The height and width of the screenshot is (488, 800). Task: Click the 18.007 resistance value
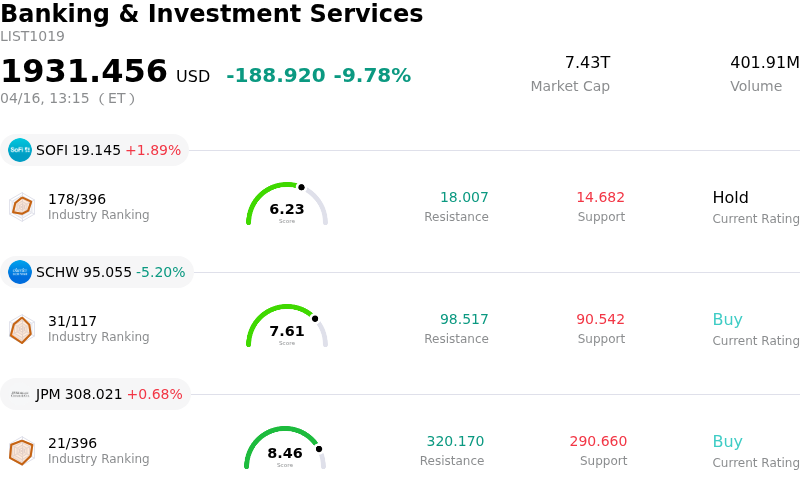pyautogui.click(x=464, y=198)
